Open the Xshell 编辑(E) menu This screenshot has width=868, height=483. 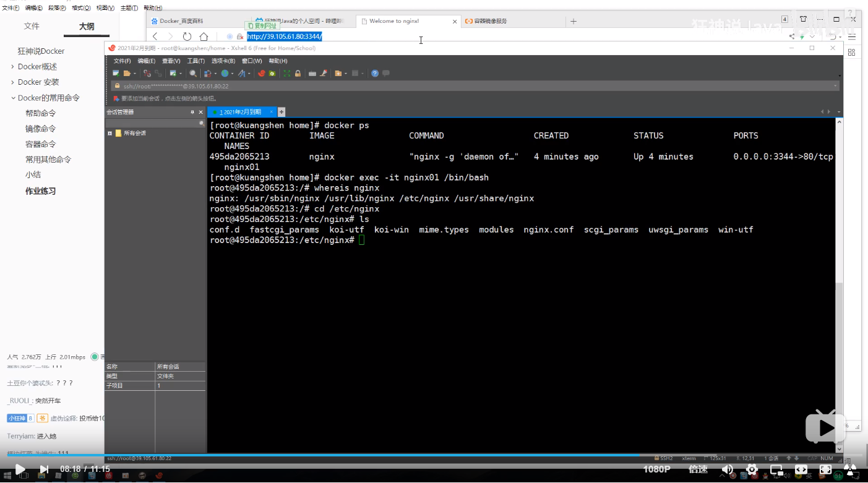pyautogui.click(x=146, y=61)
